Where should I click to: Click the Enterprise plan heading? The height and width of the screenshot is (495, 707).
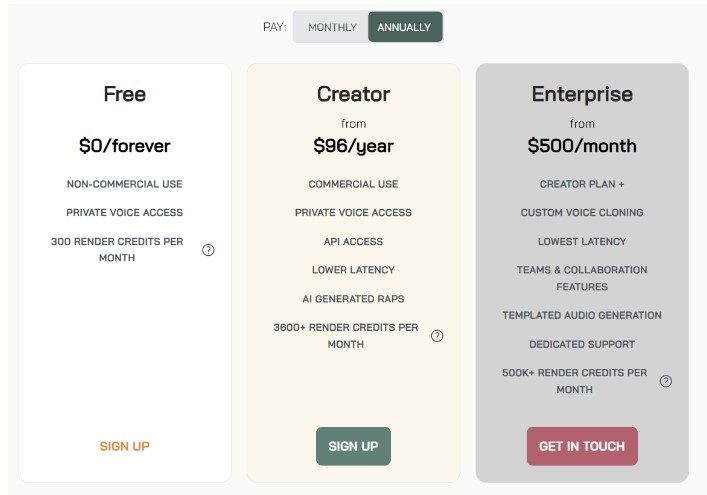click(582, 94)
